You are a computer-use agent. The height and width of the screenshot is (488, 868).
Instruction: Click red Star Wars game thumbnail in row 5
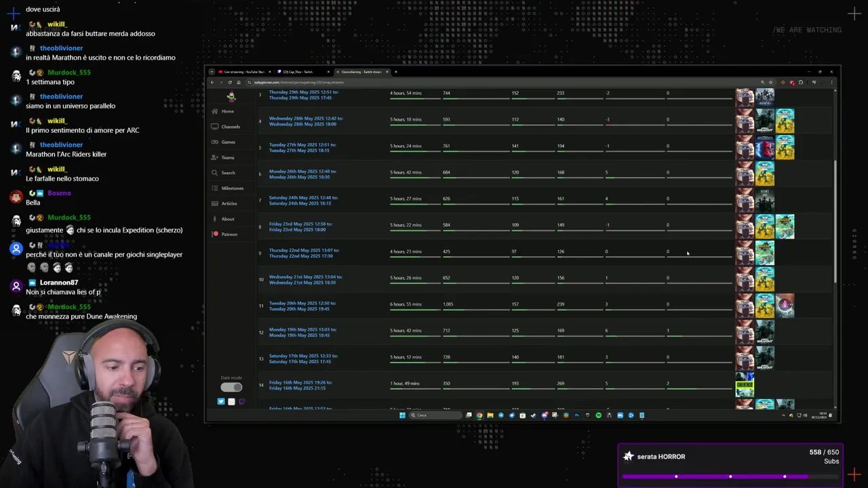[765, 147]
